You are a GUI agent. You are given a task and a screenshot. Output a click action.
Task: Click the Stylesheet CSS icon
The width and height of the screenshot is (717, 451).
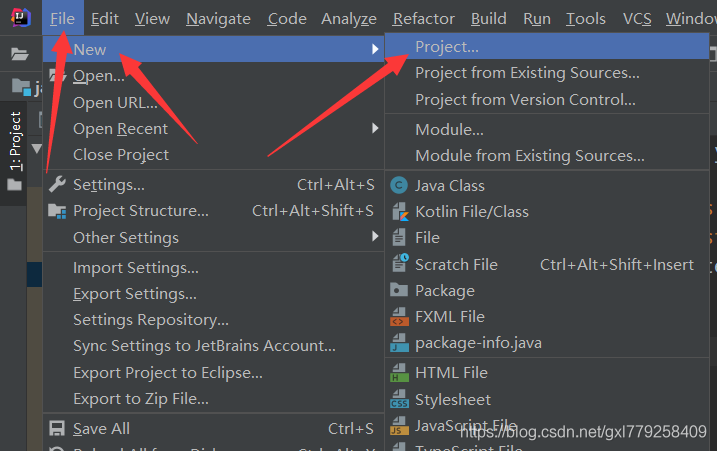[x=399, y=400]
